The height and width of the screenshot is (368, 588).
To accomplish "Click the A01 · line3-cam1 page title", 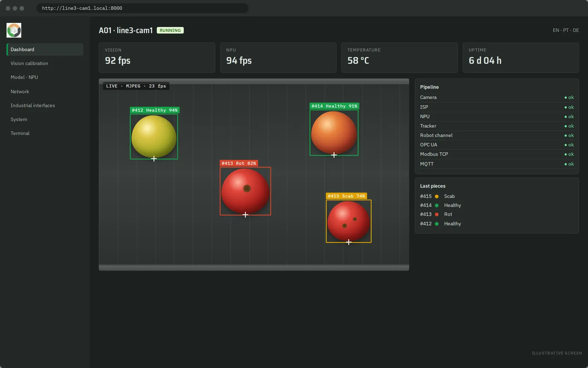I will 126,30.
